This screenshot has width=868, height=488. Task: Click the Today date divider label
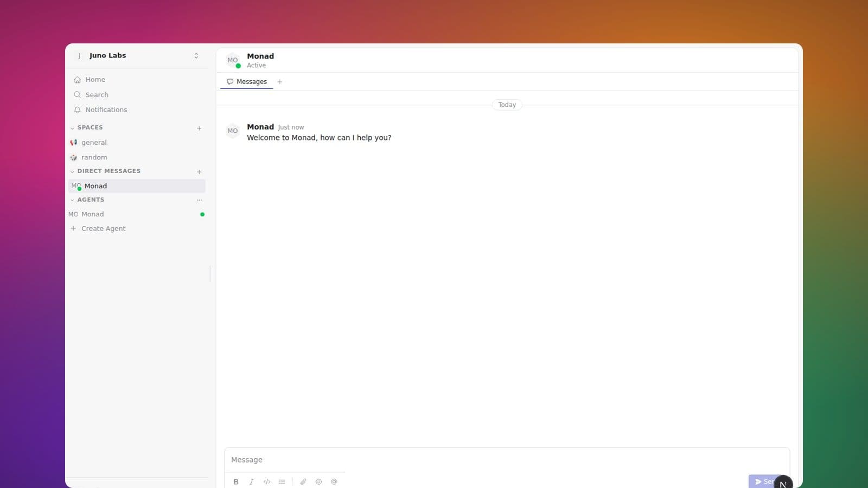pyautogui.click(x=507, y=105)
